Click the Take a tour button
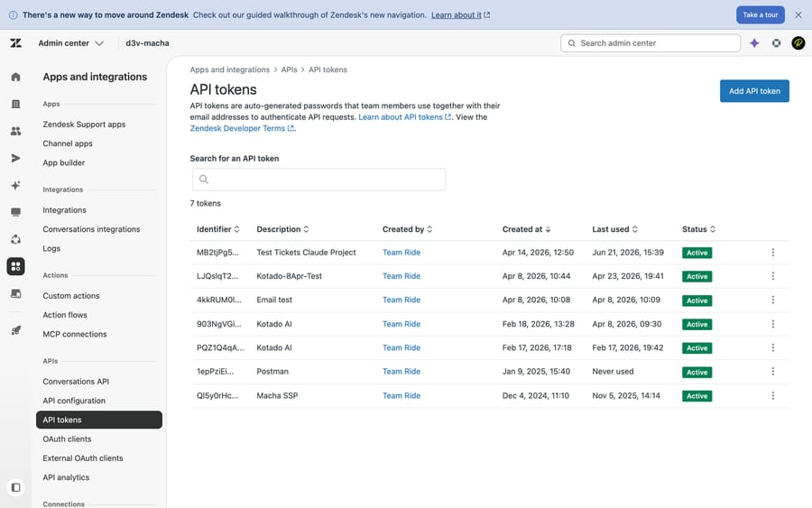The height and width of the screenshot is (508, 812). (761, 15)
